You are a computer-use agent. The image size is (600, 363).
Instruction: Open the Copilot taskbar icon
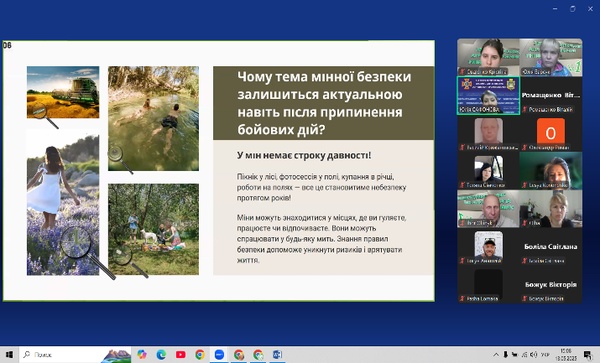click(x=142, y=355)
